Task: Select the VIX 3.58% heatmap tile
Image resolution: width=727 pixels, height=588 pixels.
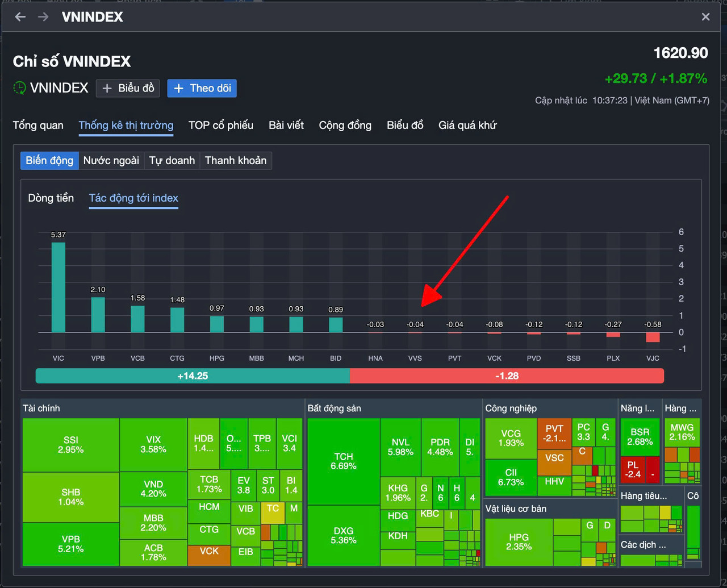Action: tap(153, 444)
